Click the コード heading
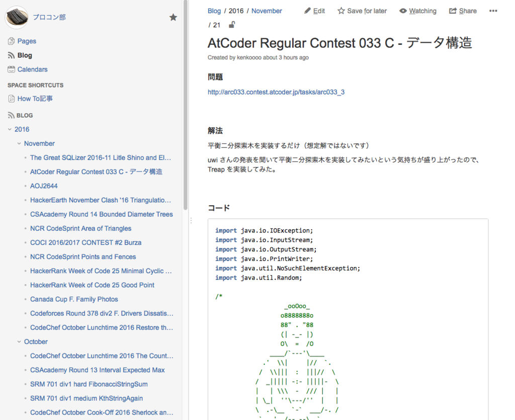Screen dimensions: 515x420 (219, 208)
